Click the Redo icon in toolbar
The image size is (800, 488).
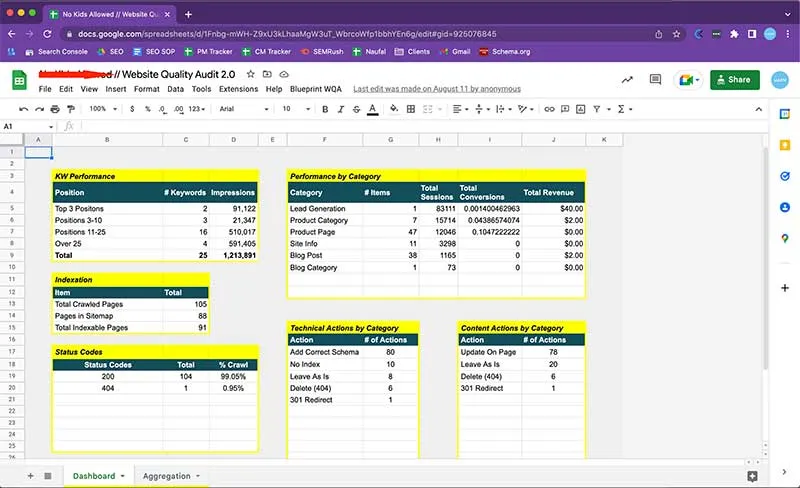39,109
